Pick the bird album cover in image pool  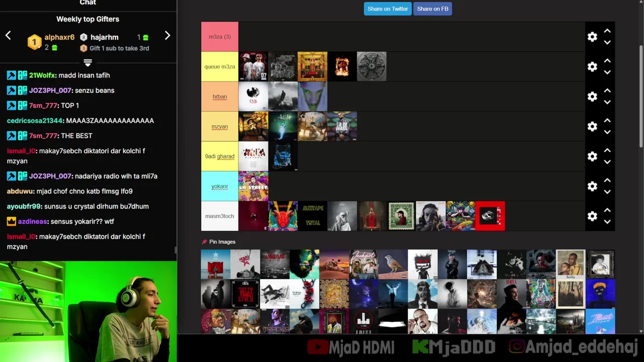[393, 264]
